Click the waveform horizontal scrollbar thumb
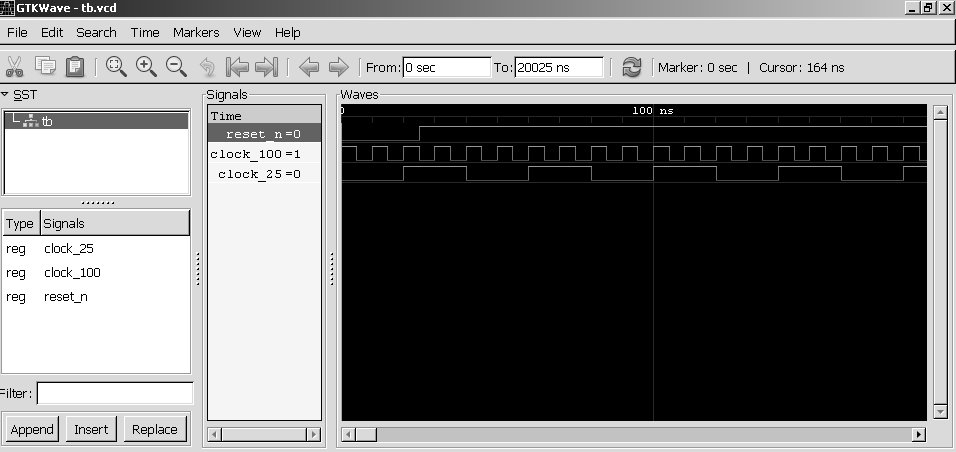 [366, 435]
